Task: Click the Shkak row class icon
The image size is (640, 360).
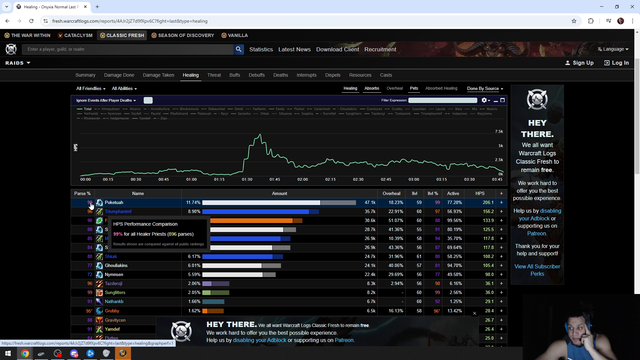Action: [x=99, y=257]
